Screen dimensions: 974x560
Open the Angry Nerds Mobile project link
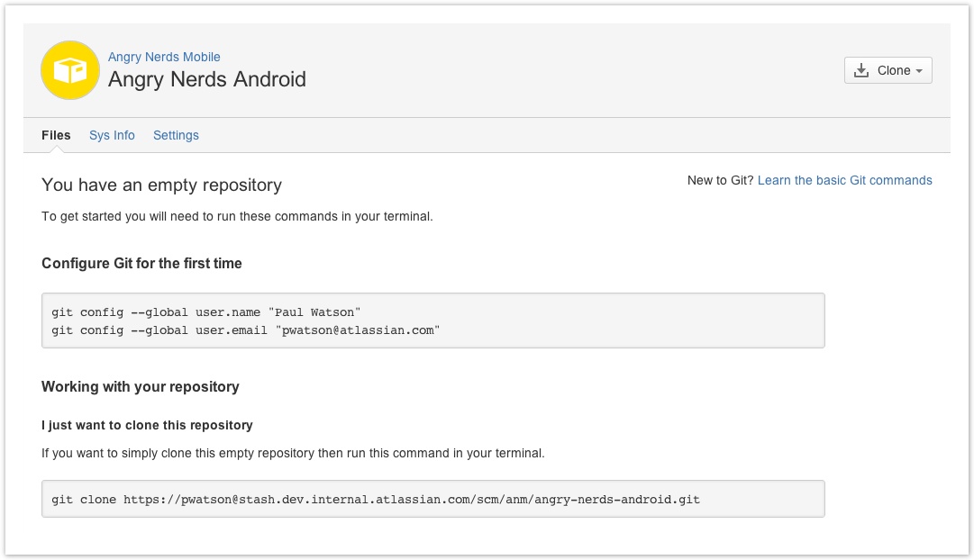pyautogui.click(x=164, y=57)
